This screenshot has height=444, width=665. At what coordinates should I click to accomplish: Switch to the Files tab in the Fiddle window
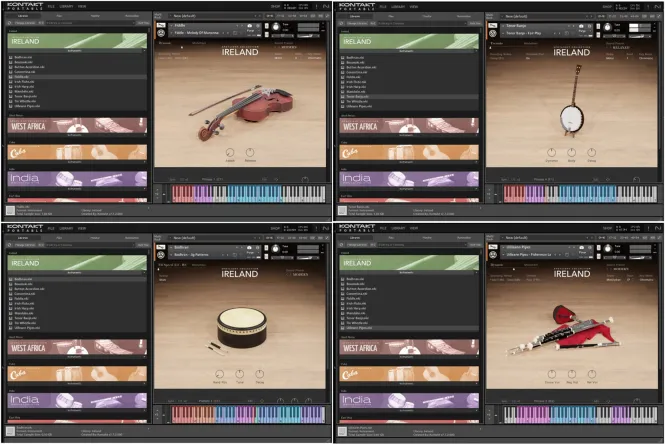tap(59, 16)
